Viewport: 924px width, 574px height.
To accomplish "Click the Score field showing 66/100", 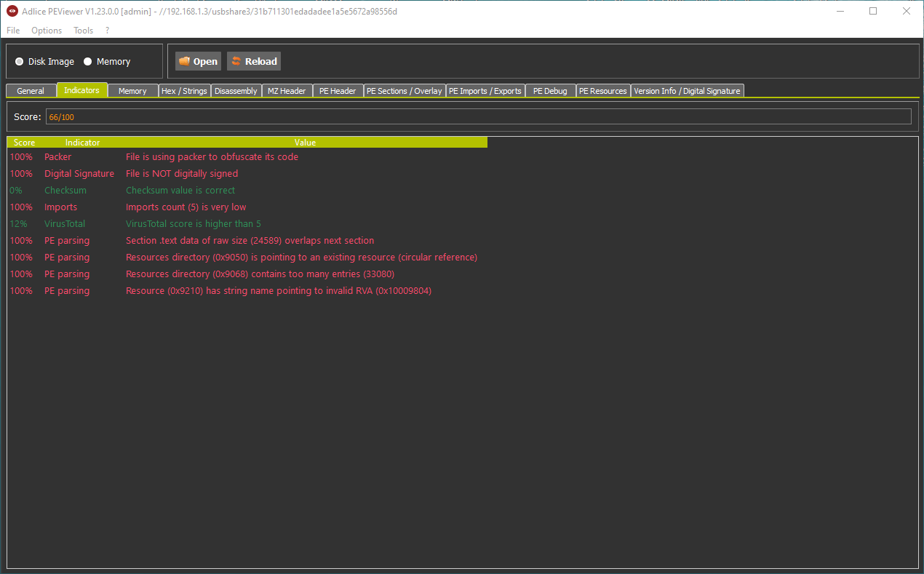I will (x=477, y=117).
